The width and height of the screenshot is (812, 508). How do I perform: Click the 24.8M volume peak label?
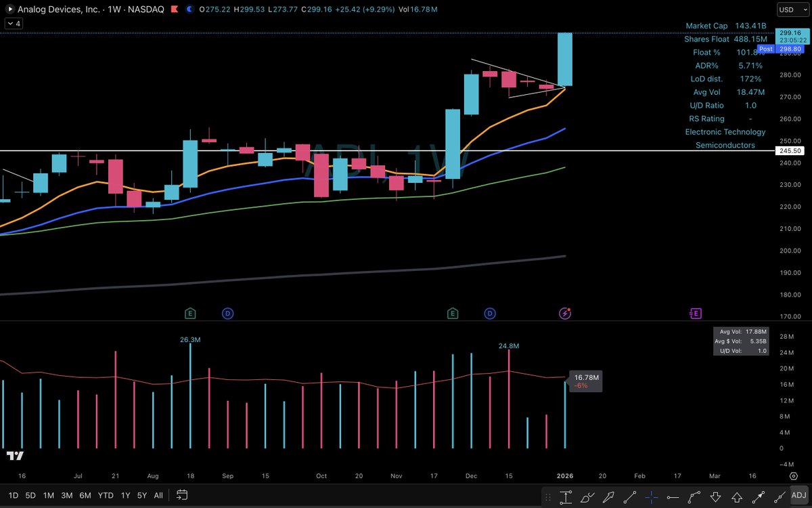coord(508,345)
